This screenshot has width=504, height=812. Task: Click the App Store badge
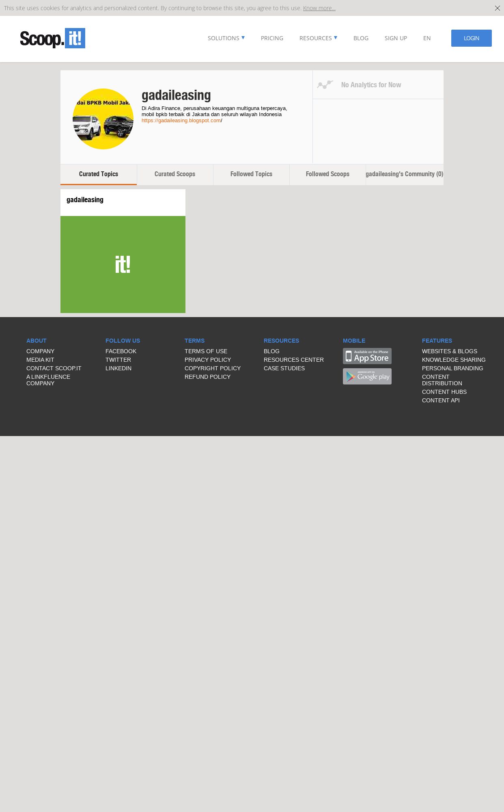pyautogui.click(x=367, y=356)
